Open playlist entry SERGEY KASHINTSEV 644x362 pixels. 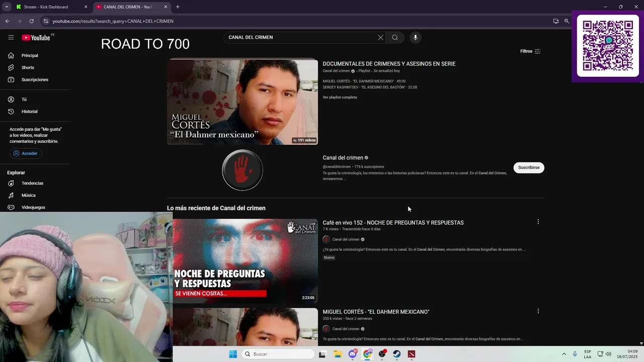pyautogui.click(x=370, y=87)
